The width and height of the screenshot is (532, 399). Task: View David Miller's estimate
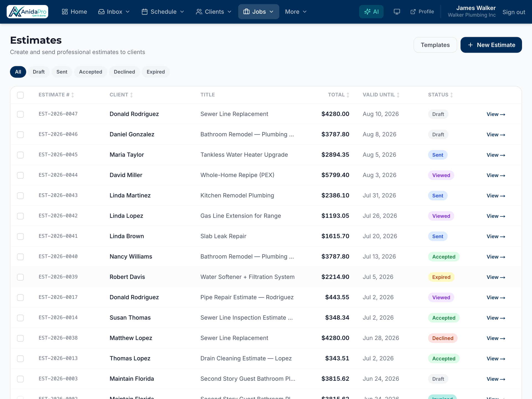[x=496, y=175]
